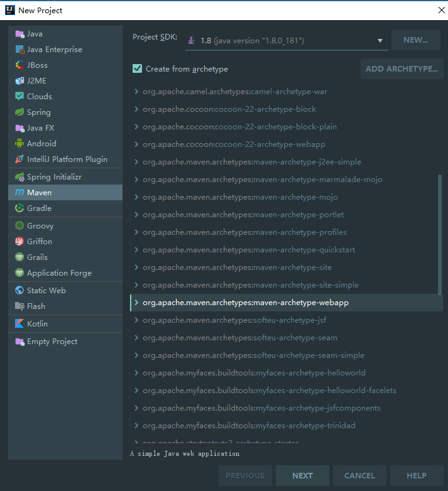Select the Gradle icon
Viewport: 448px width, 491px height.
pyautogui.click(x=19, y=208)
